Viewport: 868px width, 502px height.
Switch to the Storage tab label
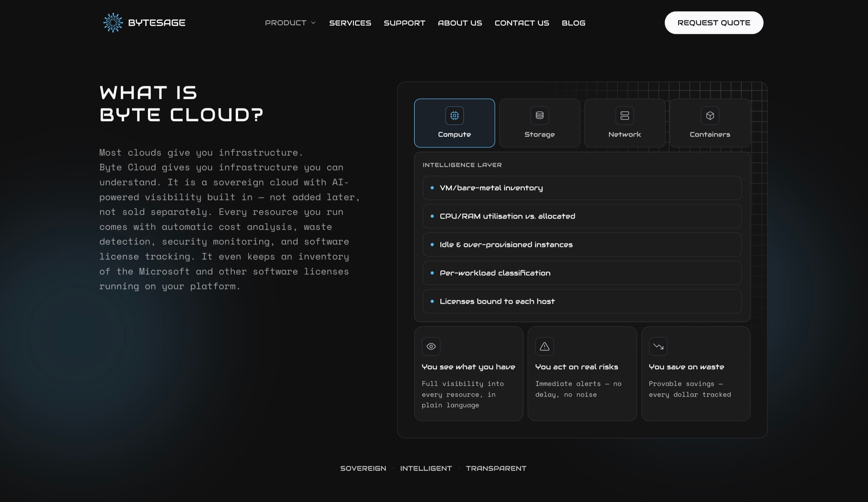tap(539, 134)
